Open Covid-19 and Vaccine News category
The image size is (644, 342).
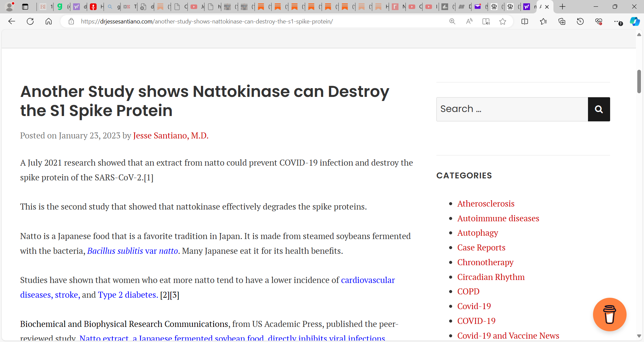pyautogui.click(x=508, y=336)
